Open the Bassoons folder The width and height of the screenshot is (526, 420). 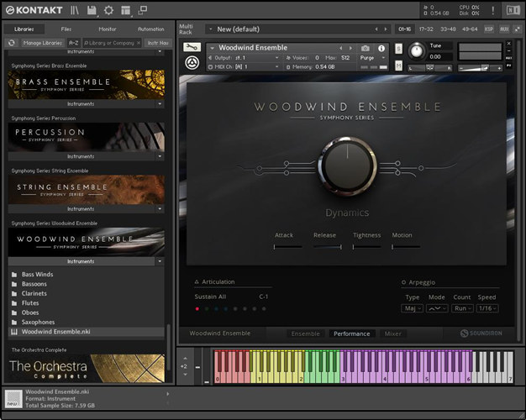(34, 284)
